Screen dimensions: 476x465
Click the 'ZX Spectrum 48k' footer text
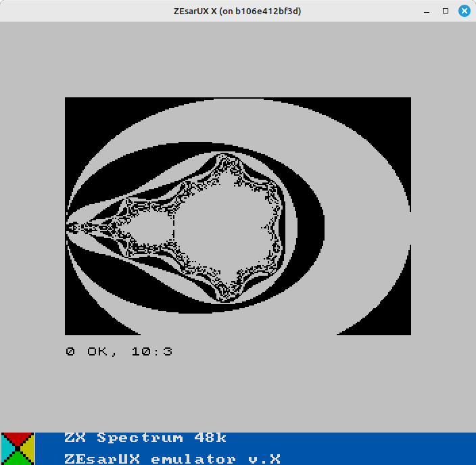pyautogui.click(x=145, y=438)
